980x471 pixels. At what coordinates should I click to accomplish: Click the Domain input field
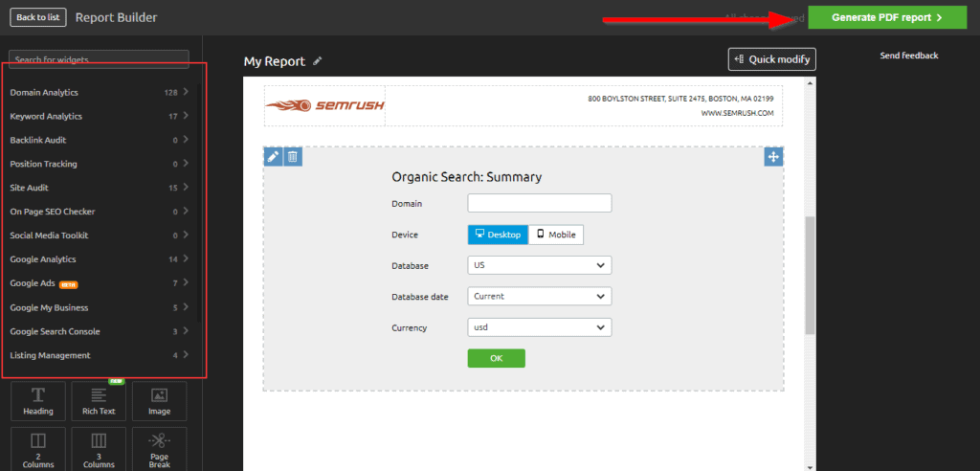pyautogui.click(x=539, y=203)
